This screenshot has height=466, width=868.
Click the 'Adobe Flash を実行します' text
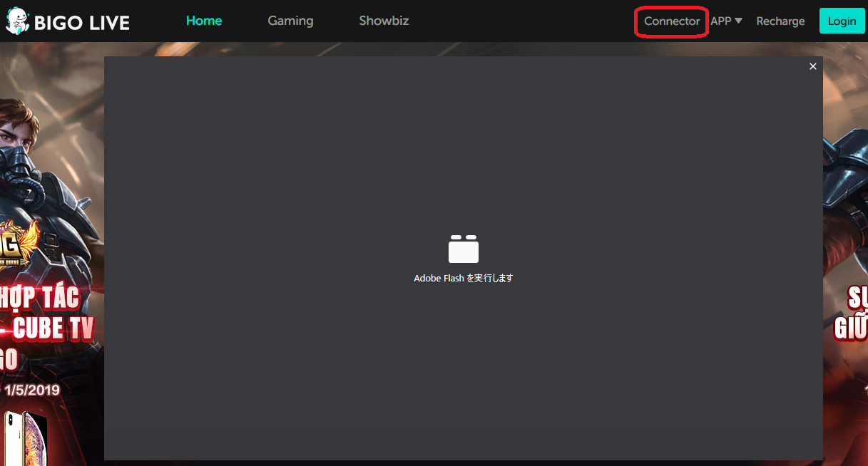tap(463, 279)
